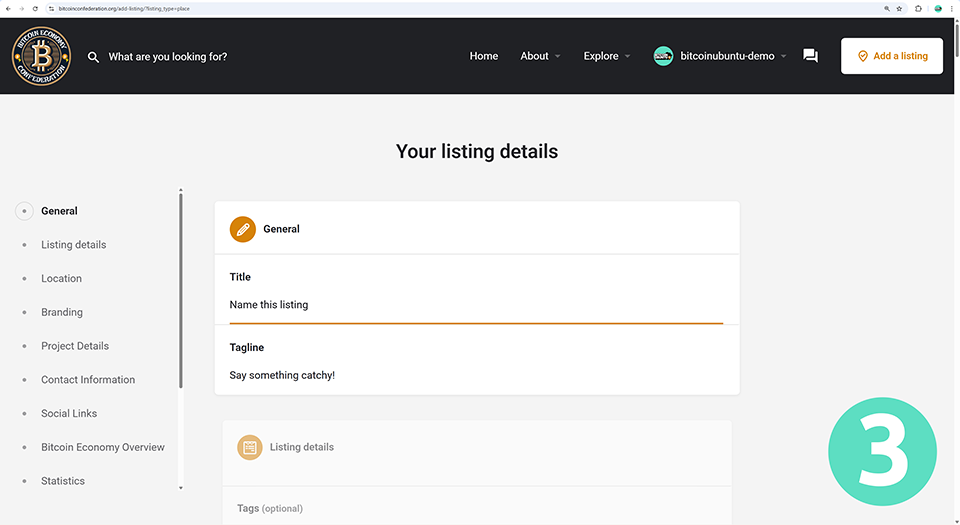This screenshot has width=960, height=525.
Task: Open the messages chat icon
Action: tap(810, 56)
